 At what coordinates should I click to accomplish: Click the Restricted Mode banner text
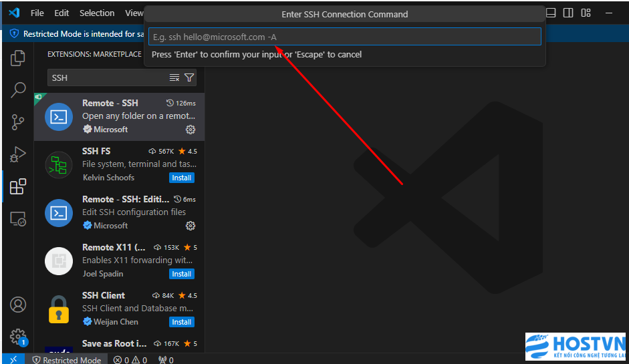pyautogui.click(x=84, y=34)
